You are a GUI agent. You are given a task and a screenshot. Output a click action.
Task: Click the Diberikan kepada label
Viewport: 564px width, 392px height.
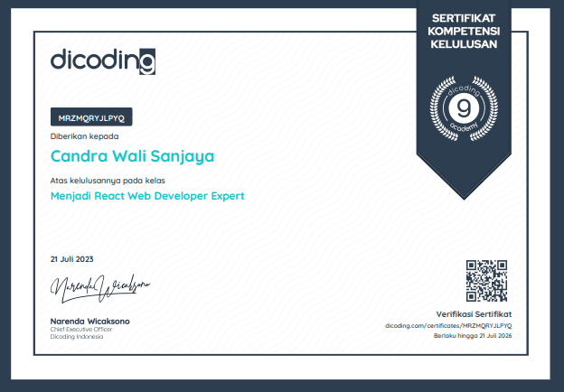tap(85, 136)
